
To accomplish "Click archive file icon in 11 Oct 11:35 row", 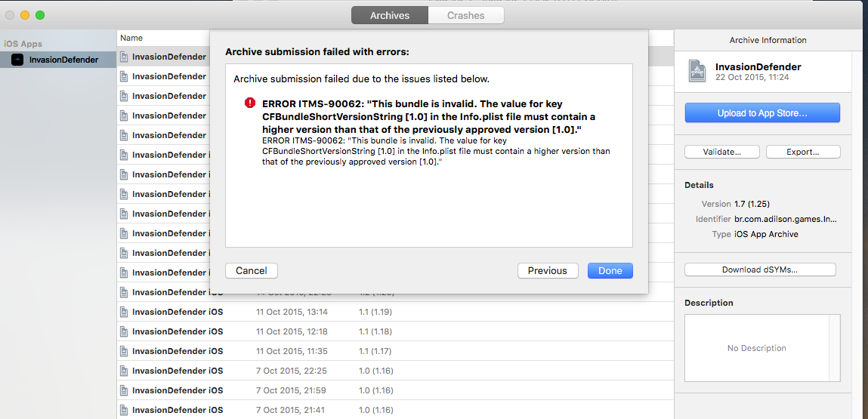I will (124, 351).
